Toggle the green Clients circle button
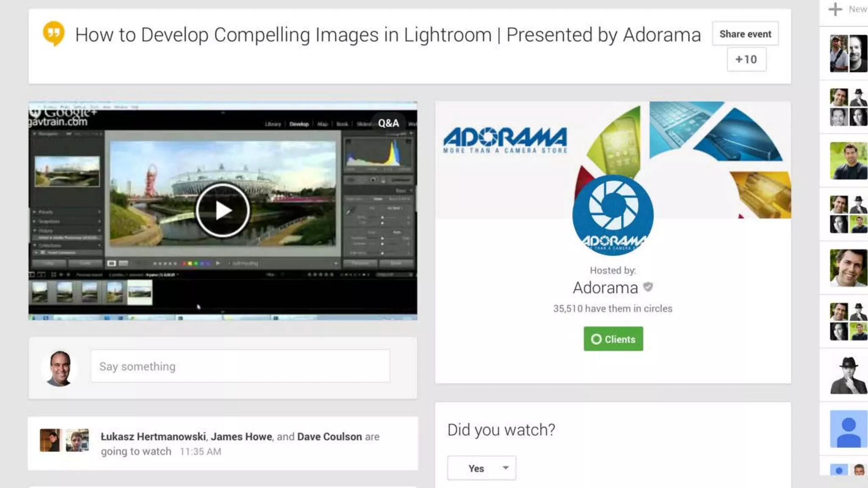This screenshot has height=488, width=868. pyautogui.click(x=613, y=339)
